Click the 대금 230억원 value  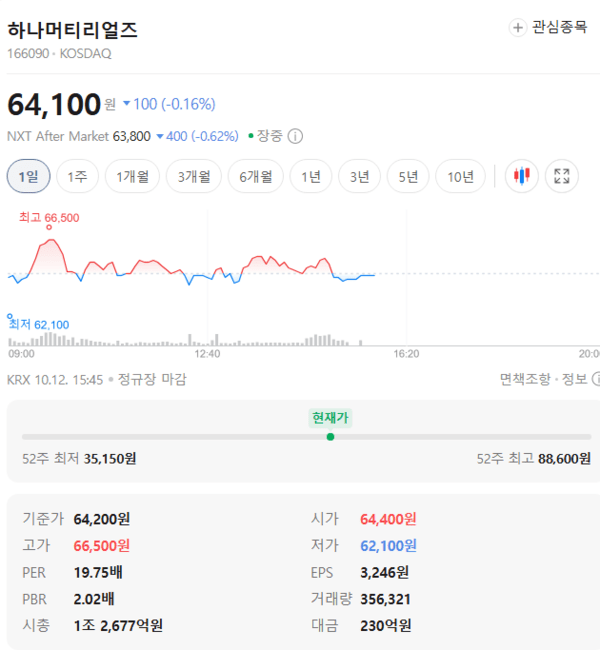point(386,626)
